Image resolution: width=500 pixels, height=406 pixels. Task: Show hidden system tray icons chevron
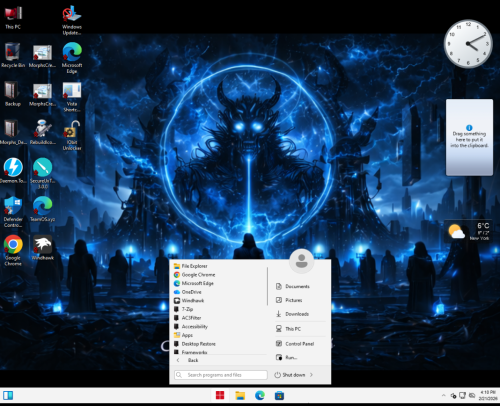(x=443, y=395)
